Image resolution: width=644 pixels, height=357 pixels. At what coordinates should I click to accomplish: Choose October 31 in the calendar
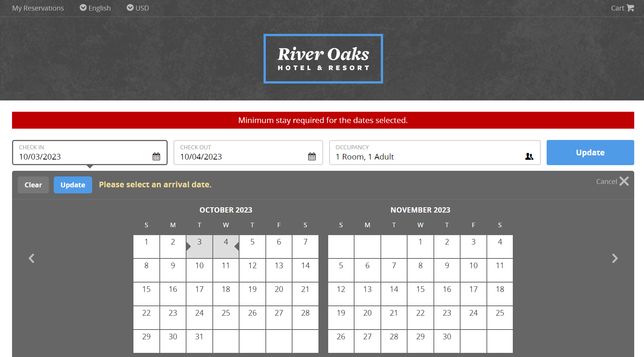[200, 342]
